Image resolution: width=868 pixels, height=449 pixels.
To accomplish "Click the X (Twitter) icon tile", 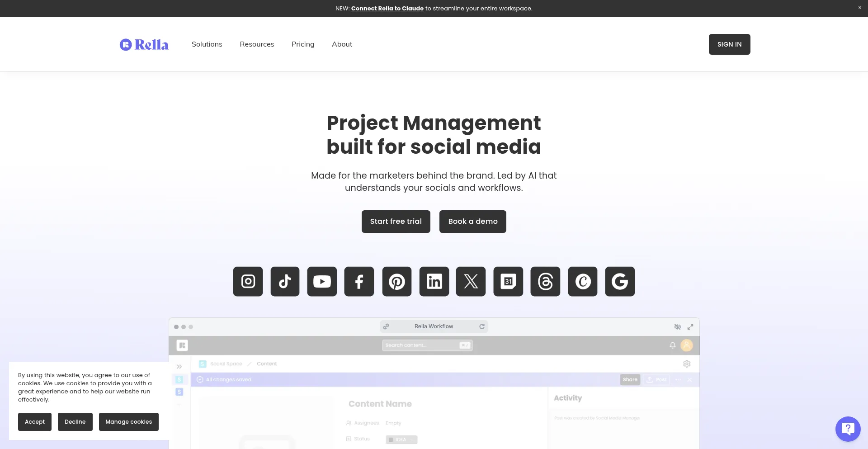I will 471,281.
